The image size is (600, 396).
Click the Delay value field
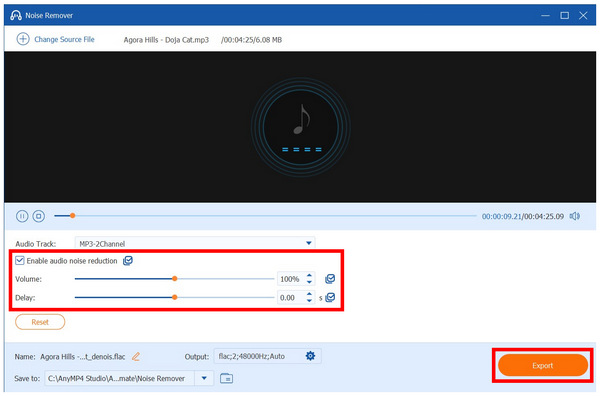(290, 298)
